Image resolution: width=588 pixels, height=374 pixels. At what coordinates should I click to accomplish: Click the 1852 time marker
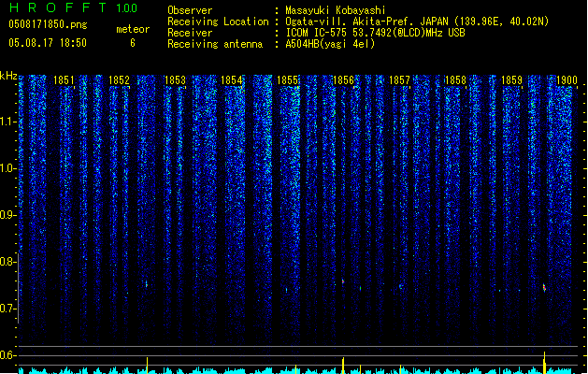tap(119, 79)
